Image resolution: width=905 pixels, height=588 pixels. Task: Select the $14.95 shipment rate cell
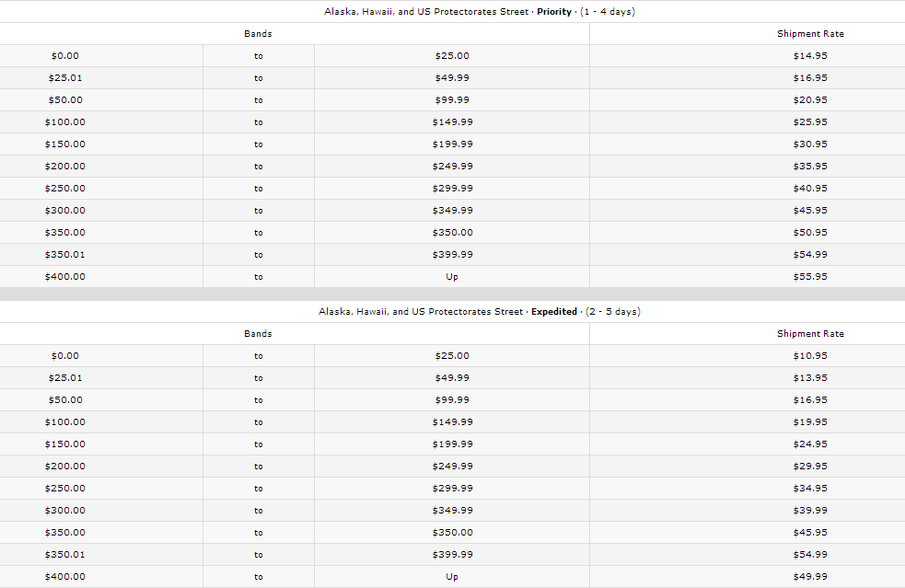click(x=809, y=56)
